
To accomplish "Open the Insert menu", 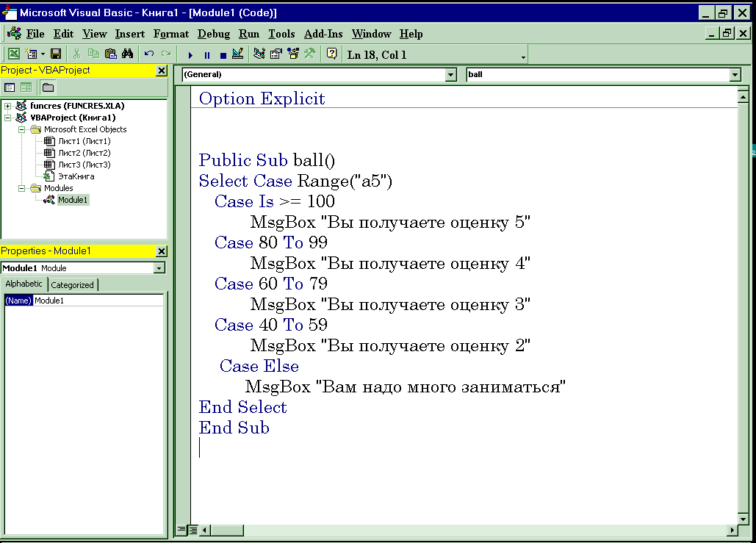I will tap(130, 34).
